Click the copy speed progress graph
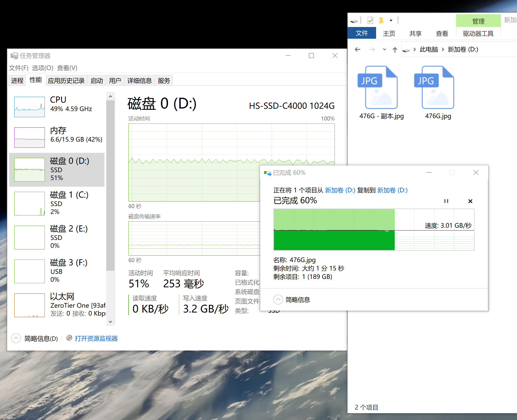This screenshot has height=420, width=517. pyautogui.click(x=374, y=229)
